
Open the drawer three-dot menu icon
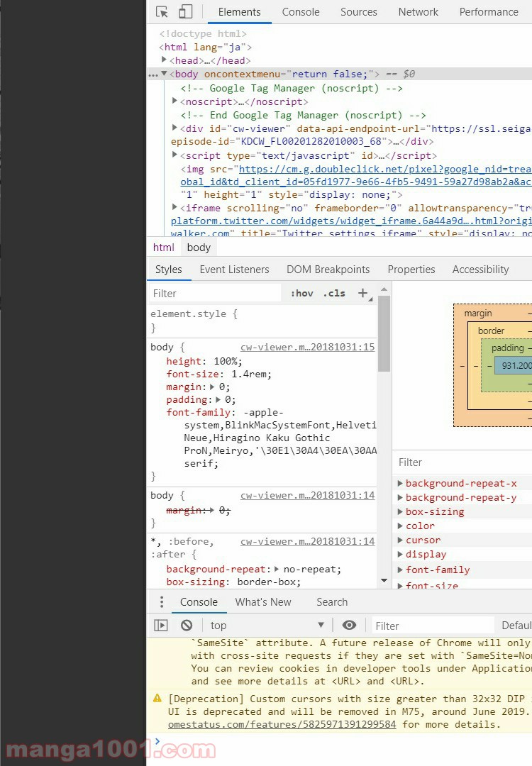tap(162, 601)
